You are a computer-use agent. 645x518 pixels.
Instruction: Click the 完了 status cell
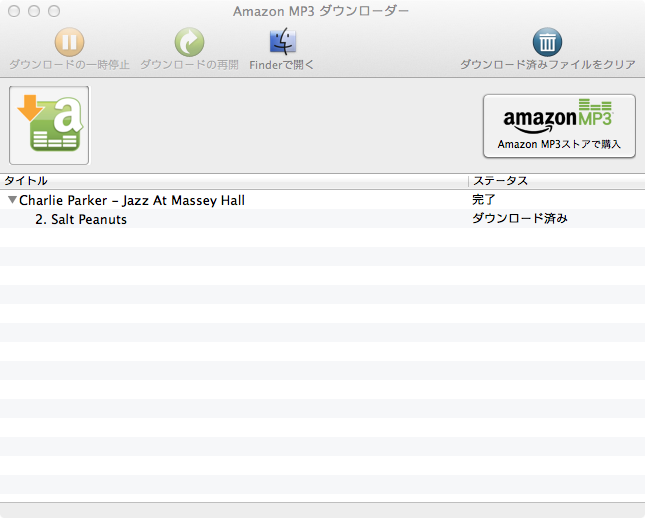coord(484,200)
